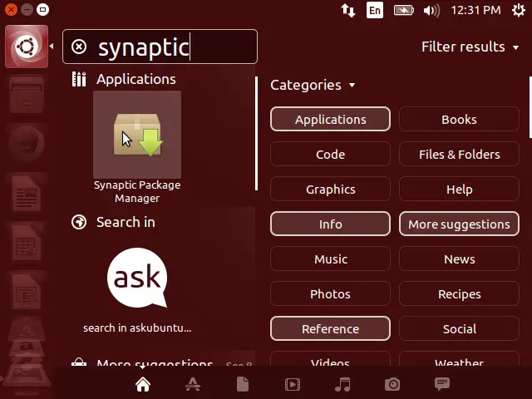Click the results pane vertical scrollbar
Screen dimensions: 532x399
257,133
